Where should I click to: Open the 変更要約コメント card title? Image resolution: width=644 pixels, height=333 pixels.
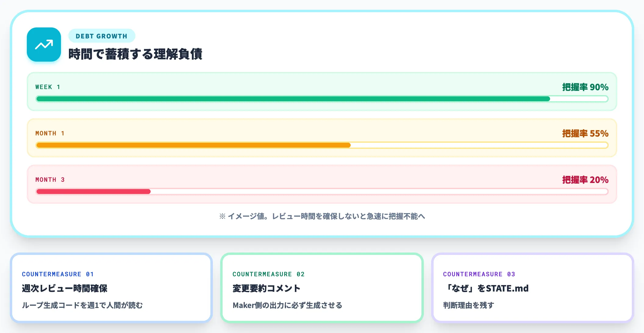(x=267, y=288)
